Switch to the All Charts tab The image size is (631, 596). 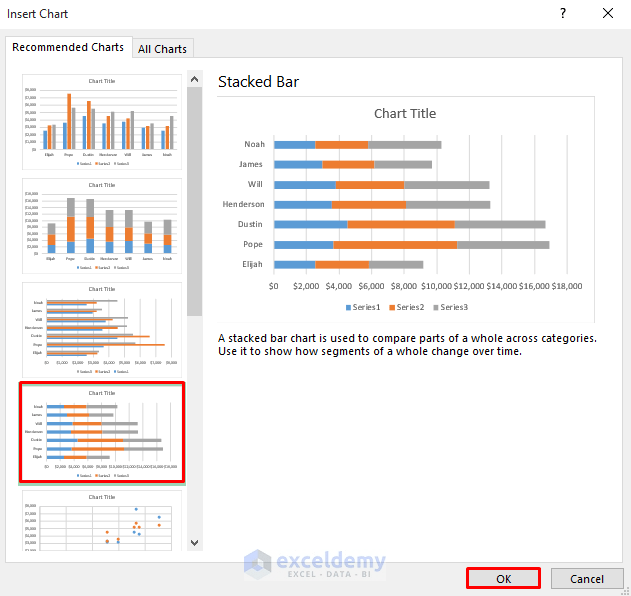(x=163, y=49)
